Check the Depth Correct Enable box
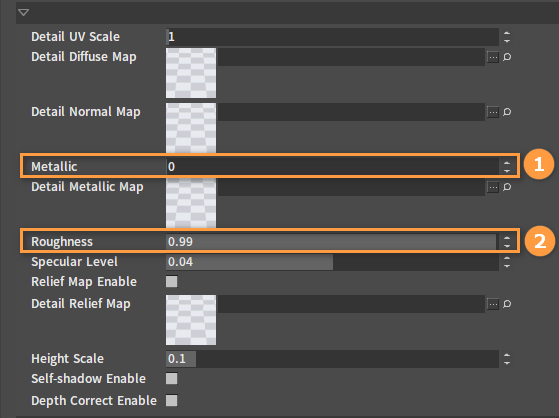 tap(171, 401)
